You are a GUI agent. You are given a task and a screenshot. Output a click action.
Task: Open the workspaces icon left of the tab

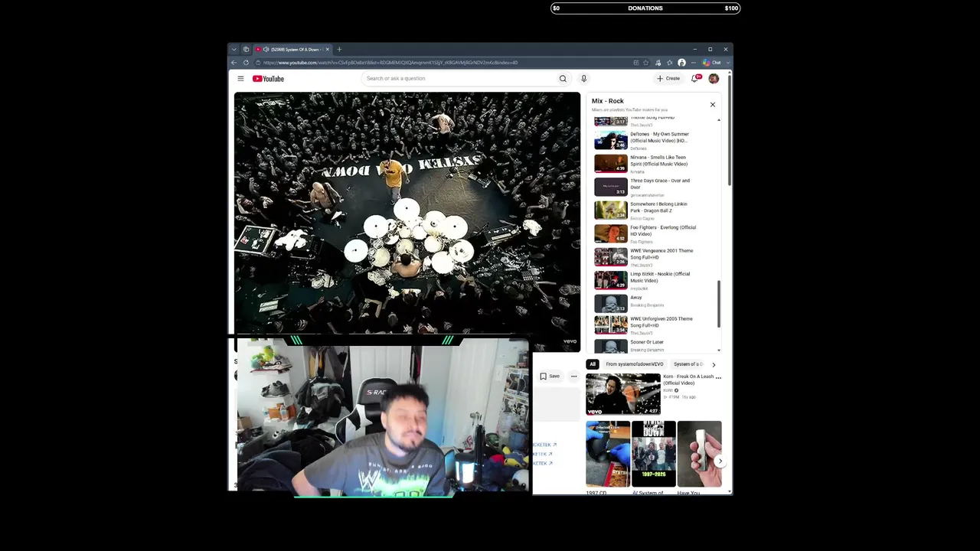(246, 50)
